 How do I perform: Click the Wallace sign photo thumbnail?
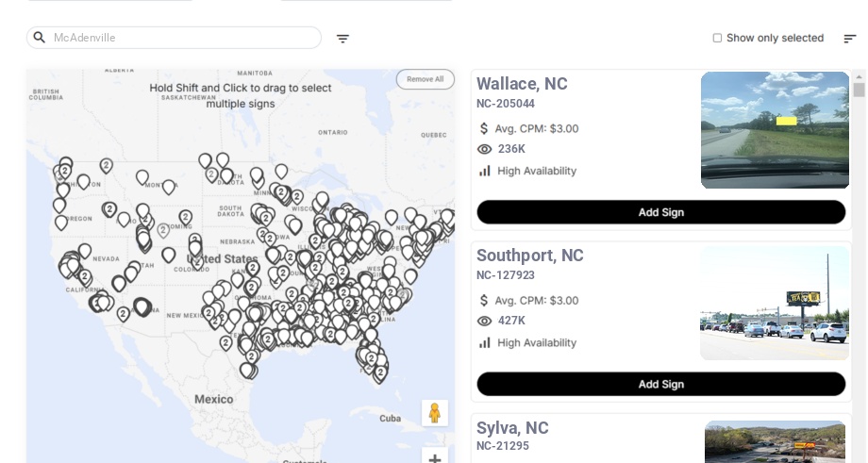pos(775,130)
